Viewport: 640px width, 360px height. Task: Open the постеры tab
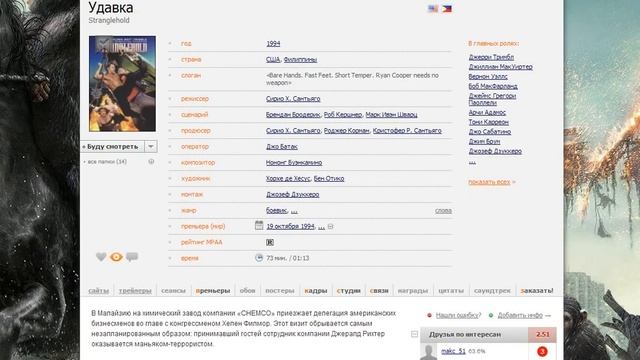(x=280, y=291)
